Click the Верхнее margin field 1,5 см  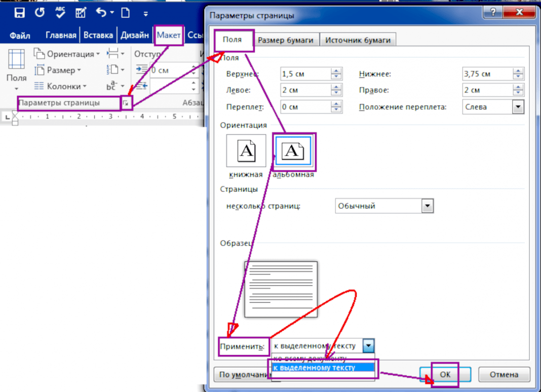click(x=305, y=74)
